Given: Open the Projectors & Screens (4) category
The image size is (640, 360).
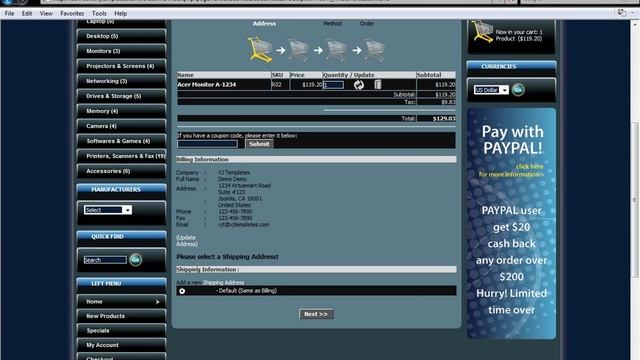Looking at the screenshot, I should point(121,66).
